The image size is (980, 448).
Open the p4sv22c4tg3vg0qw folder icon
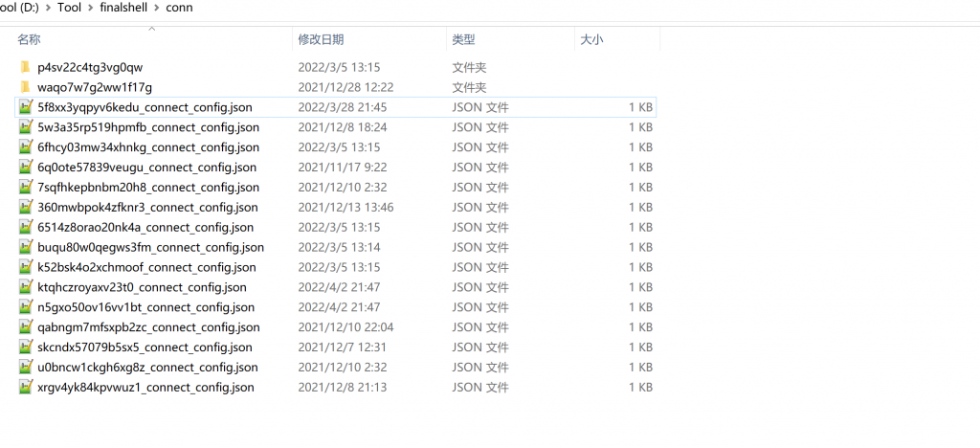tap(25, 67)
